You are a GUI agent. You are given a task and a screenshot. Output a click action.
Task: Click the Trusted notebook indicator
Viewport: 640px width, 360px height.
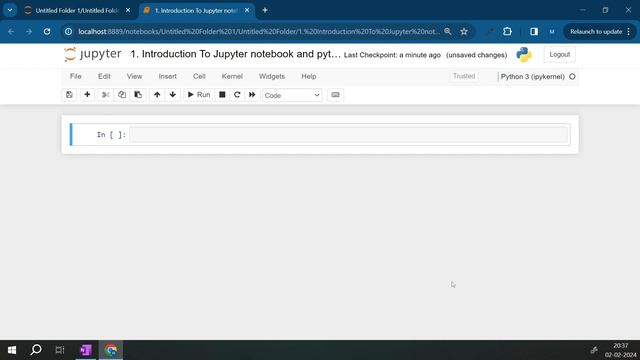click(x=464, y=76)
